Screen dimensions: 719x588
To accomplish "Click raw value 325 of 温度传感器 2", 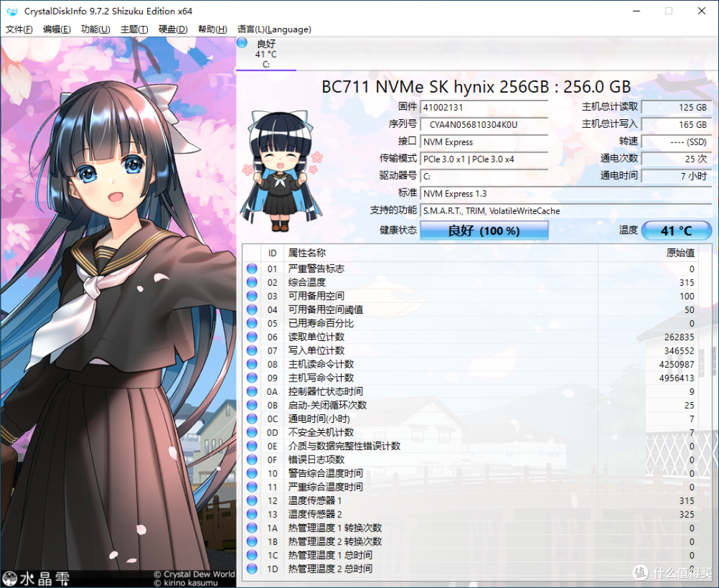I will coord(687,514).
